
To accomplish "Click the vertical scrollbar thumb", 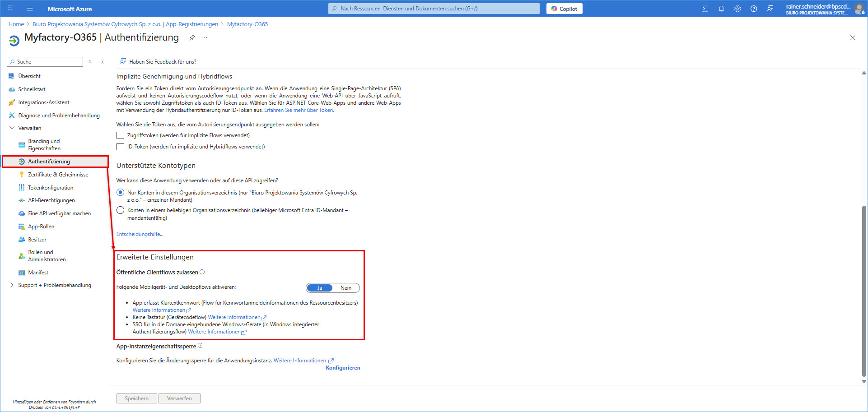I will [864, 291].
